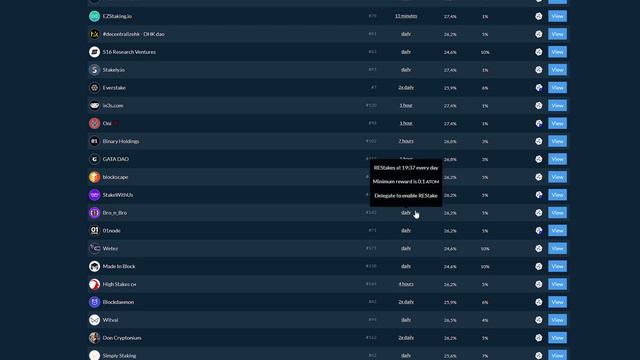640x360 pixels.
Task: Open View for Simply Staking
Action: (557, 355)
